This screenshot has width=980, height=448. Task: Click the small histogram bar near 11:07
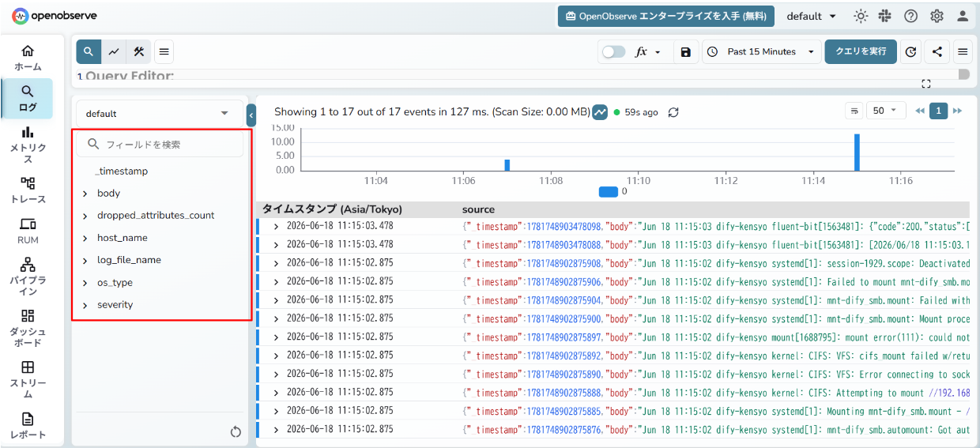[x=507, y=164]
